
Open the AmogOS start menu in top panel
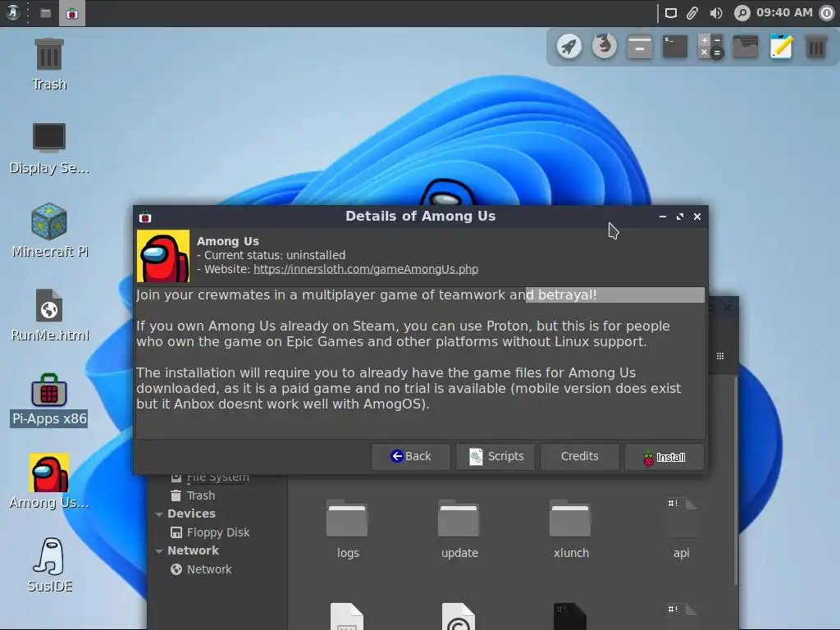coord(13,12)
